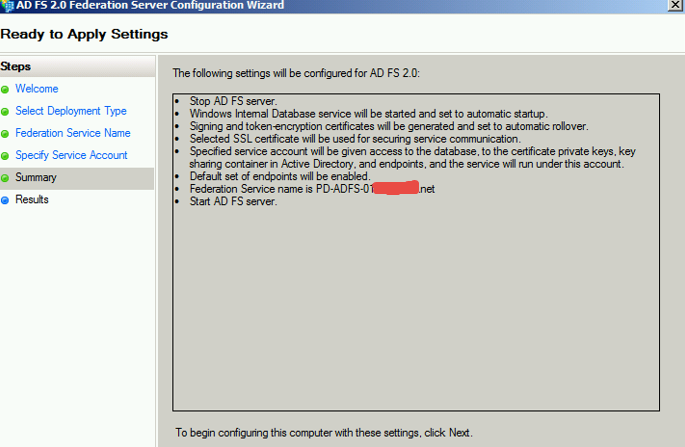This screenshot has height=447, width=685.
Task: Click the green status icon beside Welcome
Action: coord(6,89)
